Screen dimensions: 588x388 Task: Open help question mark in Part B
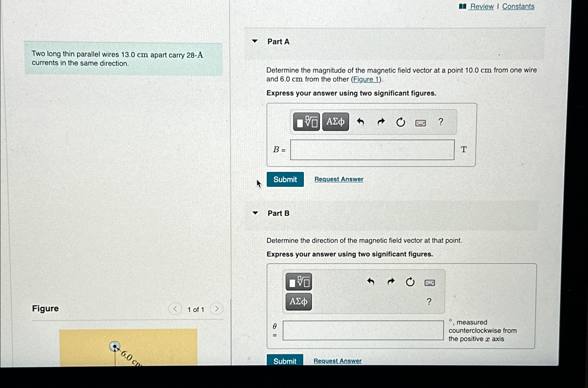pos(429,301)
